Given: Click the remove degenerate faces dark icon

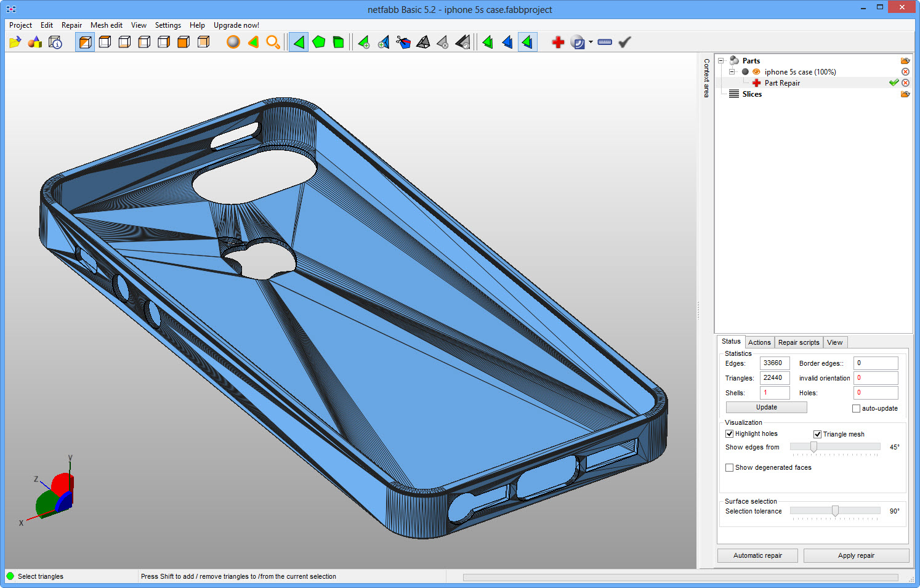Looking at the screenshot, I should click(462, 42).
